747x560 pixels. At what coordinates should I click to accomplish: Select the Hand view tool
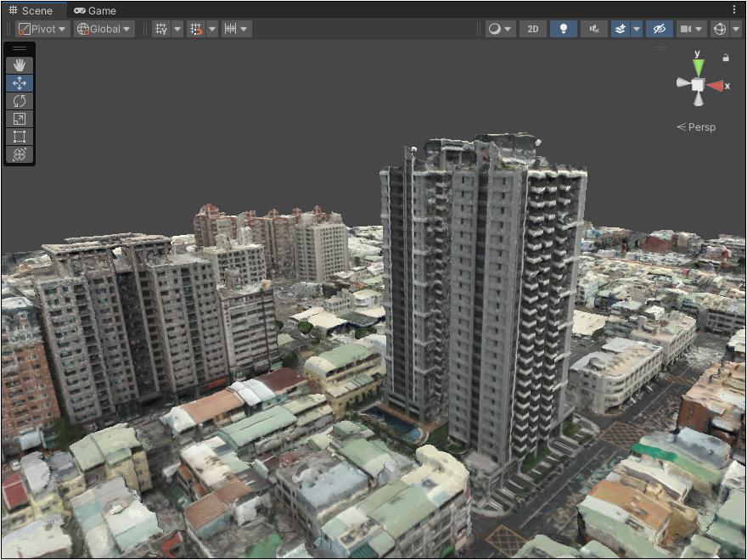[x=20, y=64]
